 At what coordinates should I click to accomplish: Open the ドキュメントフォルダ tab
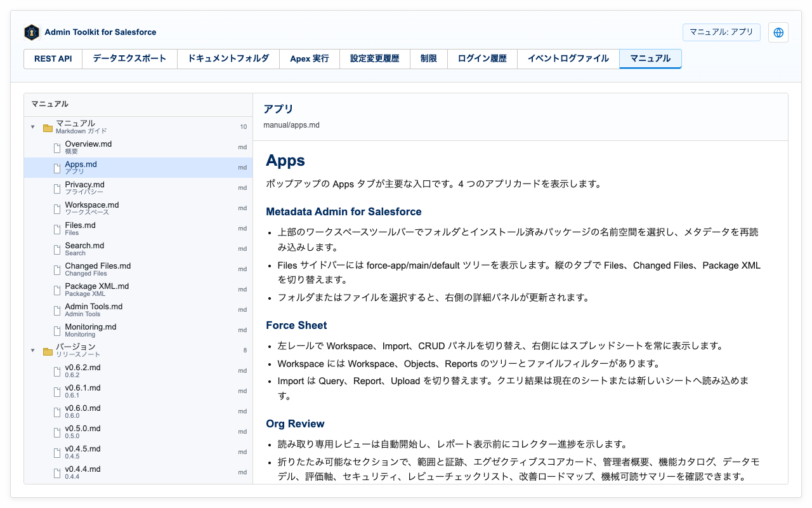[228, 58]
